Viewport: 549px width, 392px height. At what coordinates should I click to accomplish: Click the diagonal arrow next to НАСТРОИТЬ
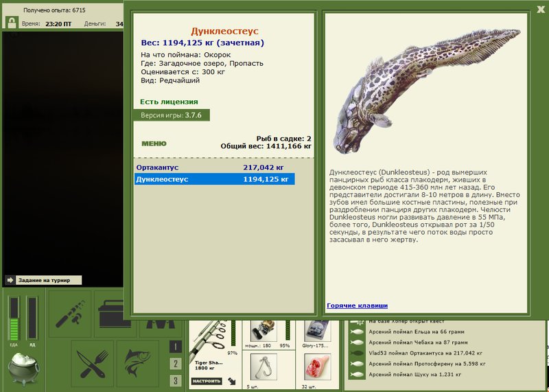[231, 381]
